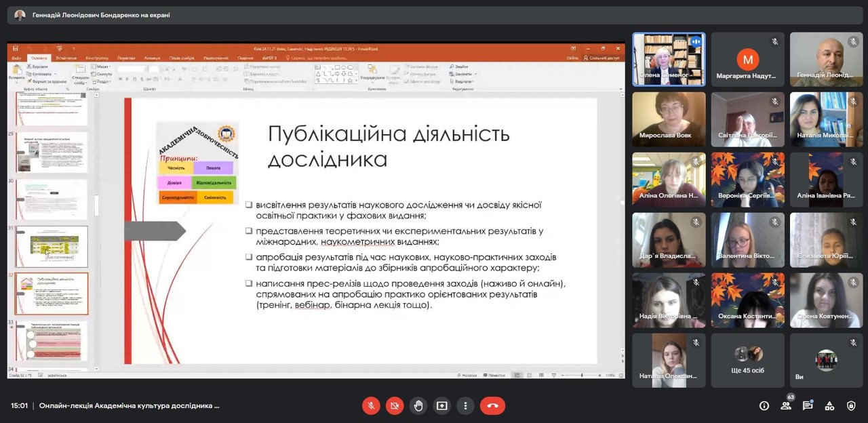Turn on the camera in Meet
868x423 pixels.
tap(395, 405)
